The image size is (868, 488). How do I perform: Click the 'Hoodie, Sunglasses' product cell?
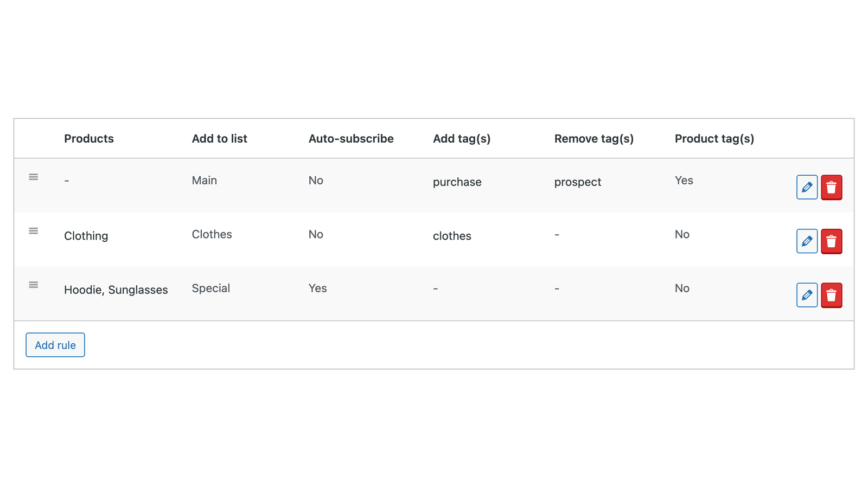[116, 290]
